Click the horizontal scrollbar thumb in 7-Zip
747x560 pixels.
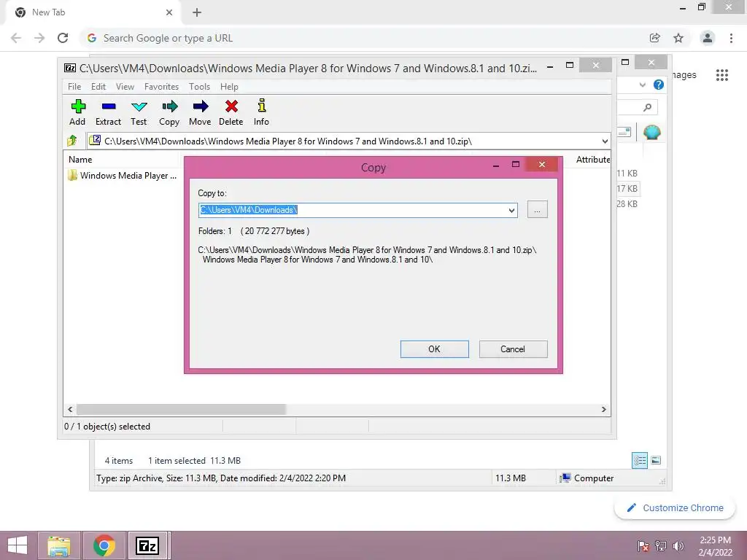pyautogui.click(x=181, y=410)
